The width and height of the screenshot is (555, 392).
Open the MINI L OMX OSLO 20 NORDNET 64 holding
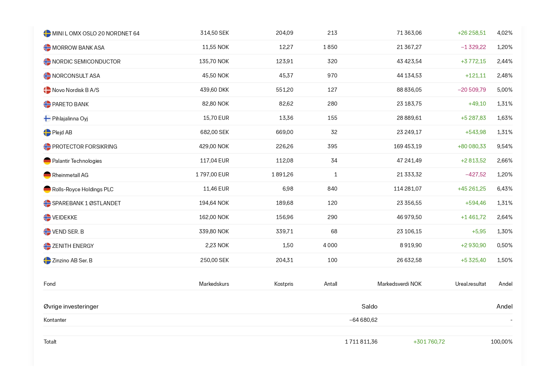[96, 34]
